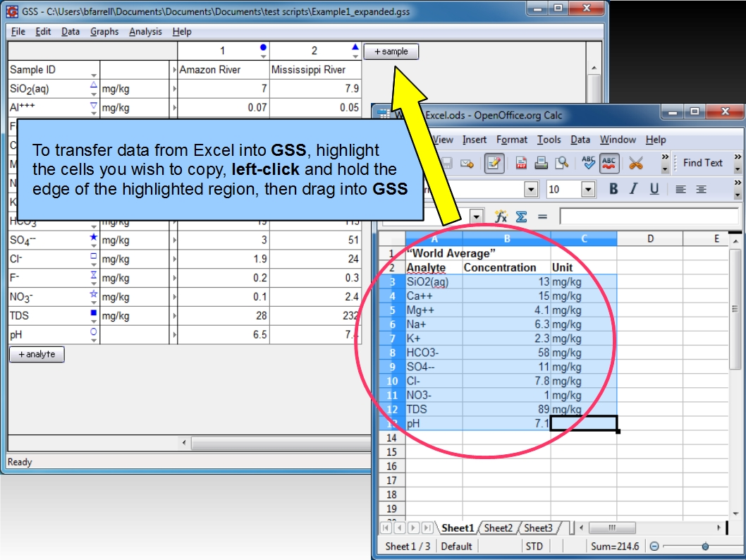Click the Sum sigma icon

click(522, 217)
